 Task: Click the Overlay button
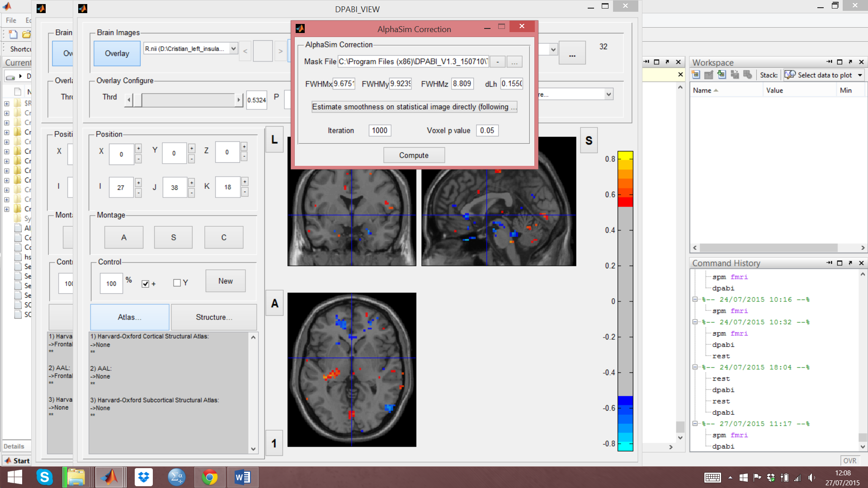[x=117, y=53]
